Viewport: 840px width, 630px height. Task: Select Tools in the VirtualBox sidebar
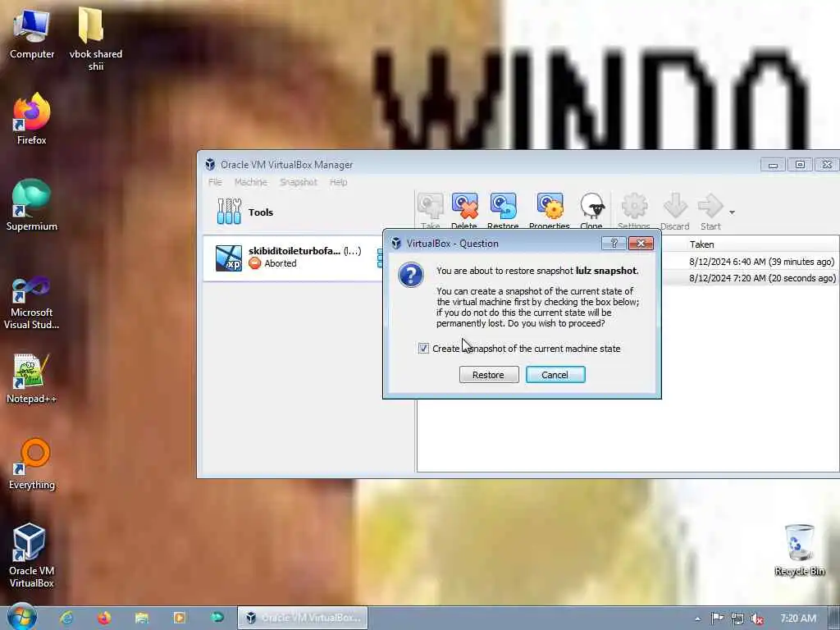coord(307,212)
